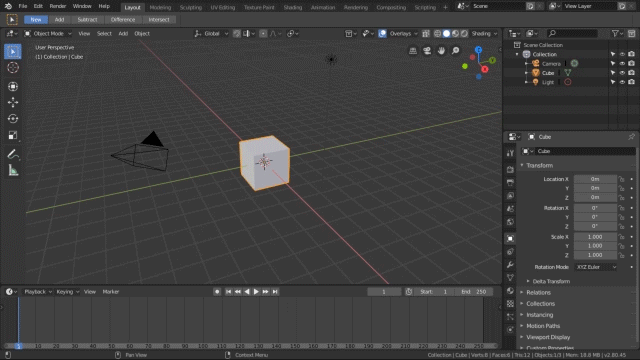Image resolution: width=640 pixels, height=360 pixels.
Task: Collapse the Transform panel
Action: pos(539,165)
